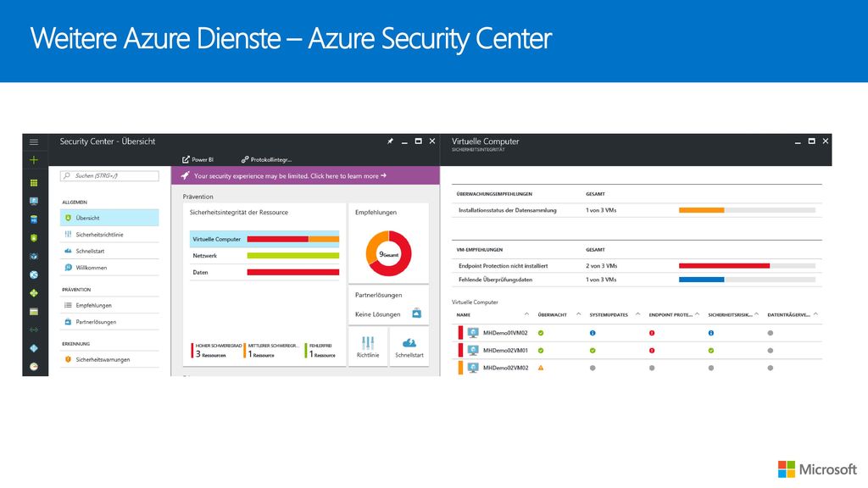Click MHDemo02VM01 computer icon
Image resolution: width=868 pixels, height=488 pixels.
point(473,350)
